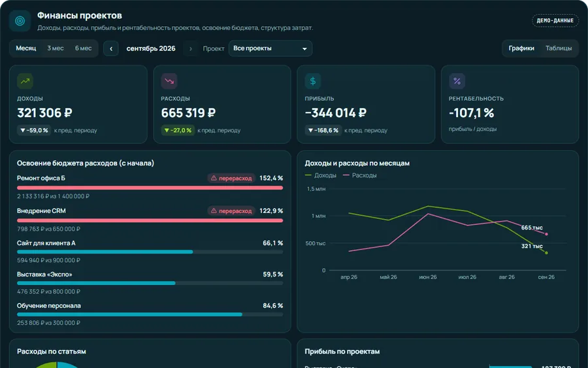The height and width of the screenshot is (368, 588).
Task: Click the ДЕМО-ДАННЫЕ badge
Action: click(x=555, y=21)
